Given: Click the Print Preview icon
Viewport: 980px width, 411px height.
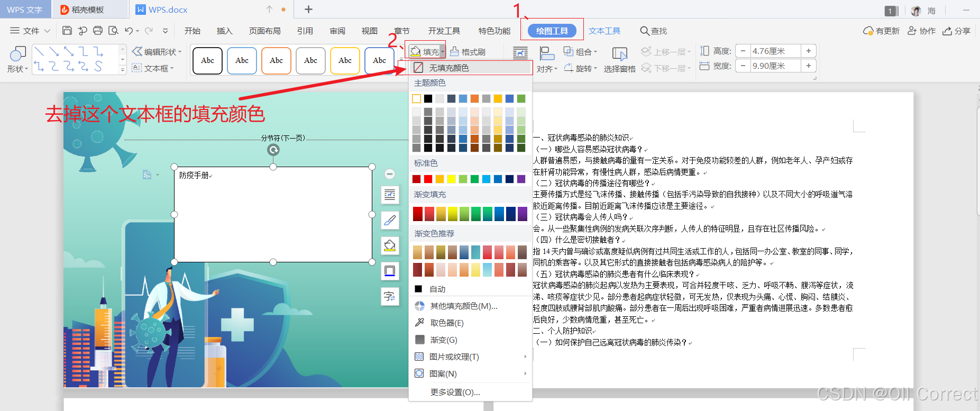Looking at the screenshot, I should 113,31.
